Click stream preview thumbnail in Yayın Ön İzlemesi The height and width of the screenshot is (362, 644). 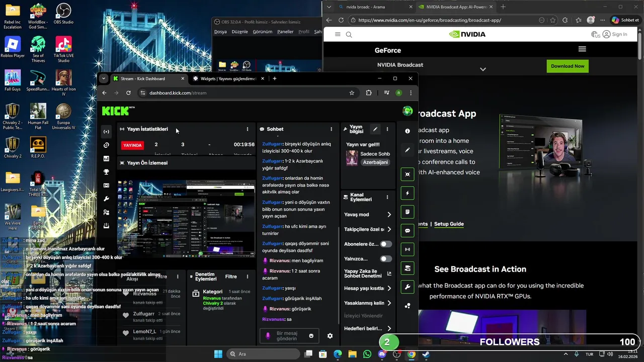186,219
